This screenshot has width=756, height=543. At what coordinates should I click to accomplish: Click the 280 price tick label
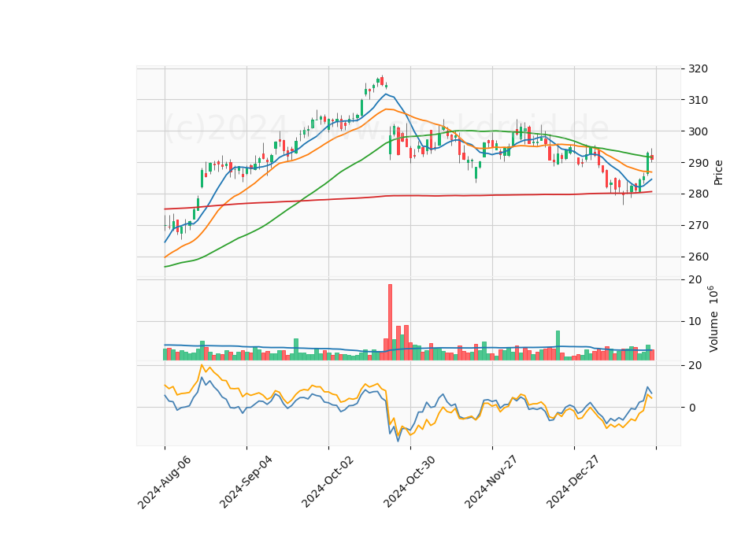[699, 194]
